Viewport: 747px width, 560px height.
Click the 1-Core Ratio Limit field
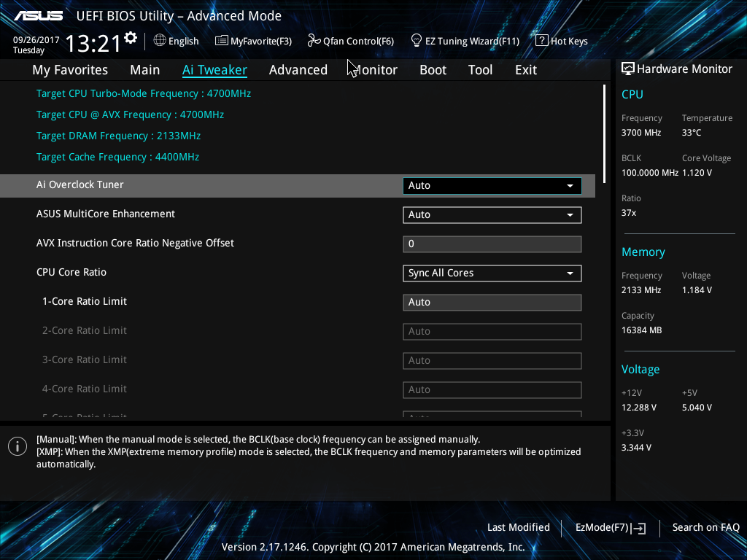click(492, 303)
